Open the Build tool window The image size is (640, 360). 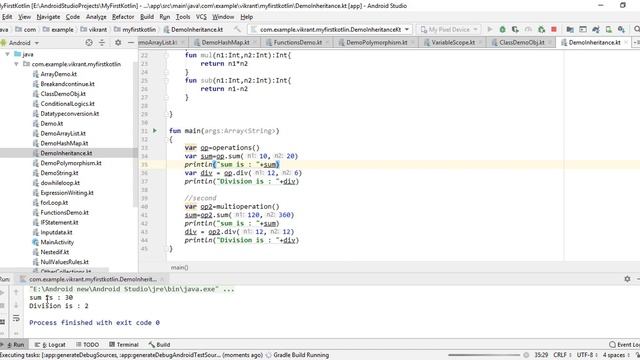[160, 344]
